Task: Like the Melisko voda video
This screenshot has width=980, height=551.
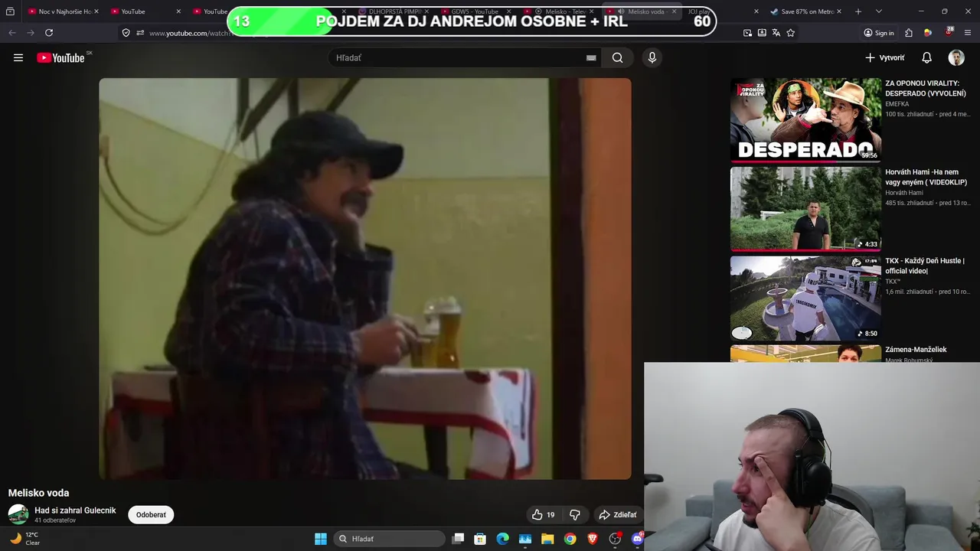Action: point(544,515)
